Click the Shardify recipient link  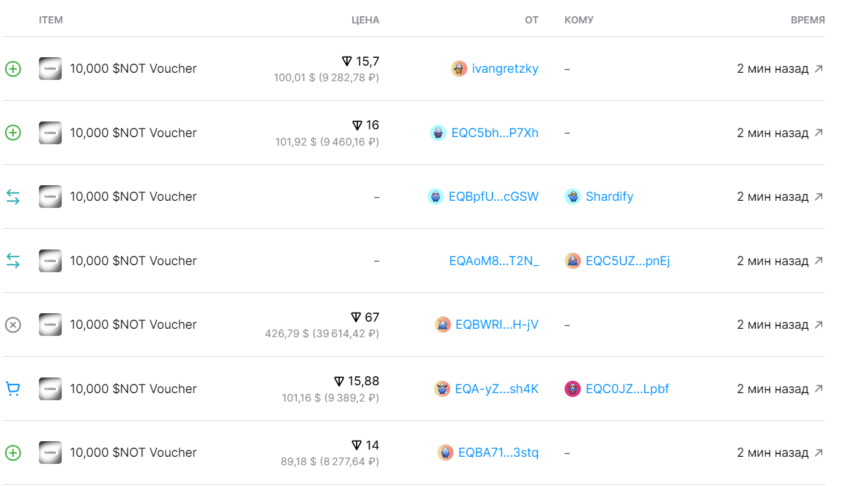(x=609, y=197)
